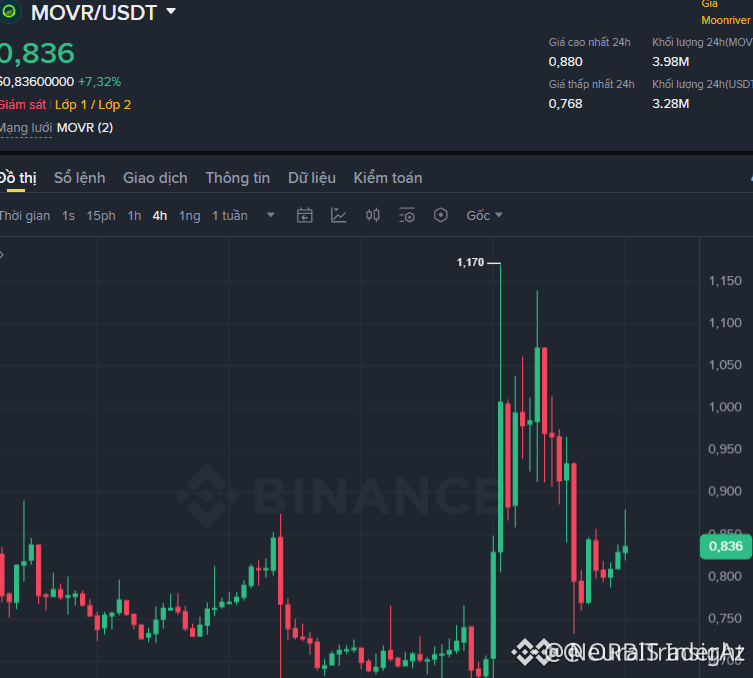Click the +7,32% price change text

point(99,82)
